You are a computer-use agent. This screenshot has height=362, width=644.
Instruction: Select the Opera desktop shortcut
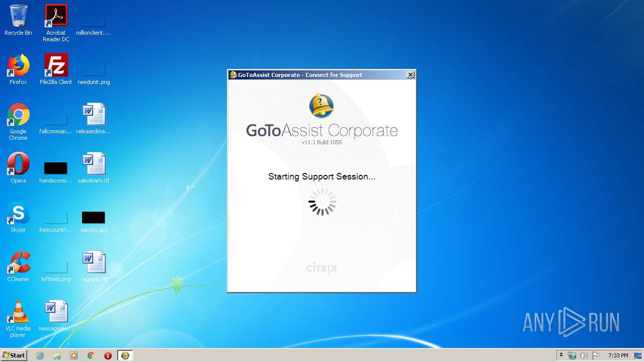coord(18,168)
